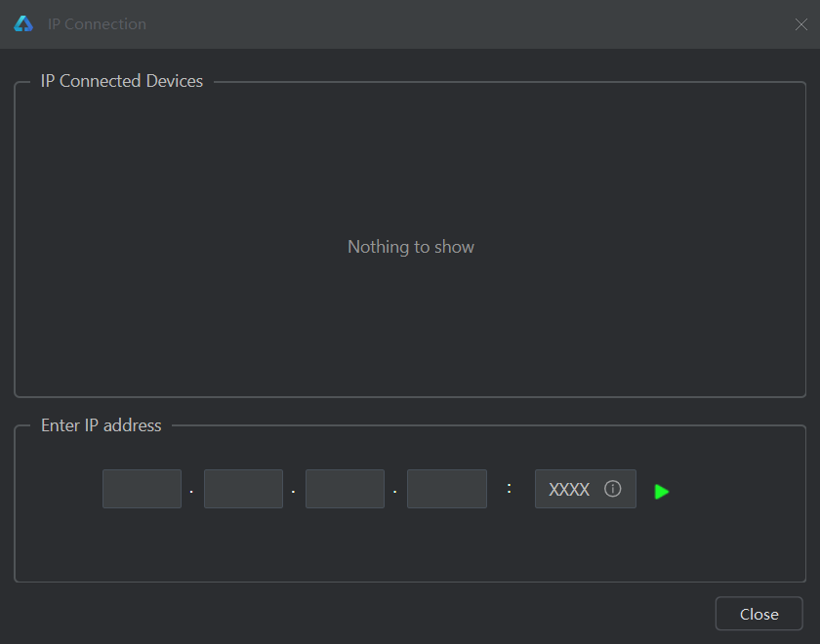Click the dot between second and third octets
Viewport: 820px width, 644px height.
293,491
